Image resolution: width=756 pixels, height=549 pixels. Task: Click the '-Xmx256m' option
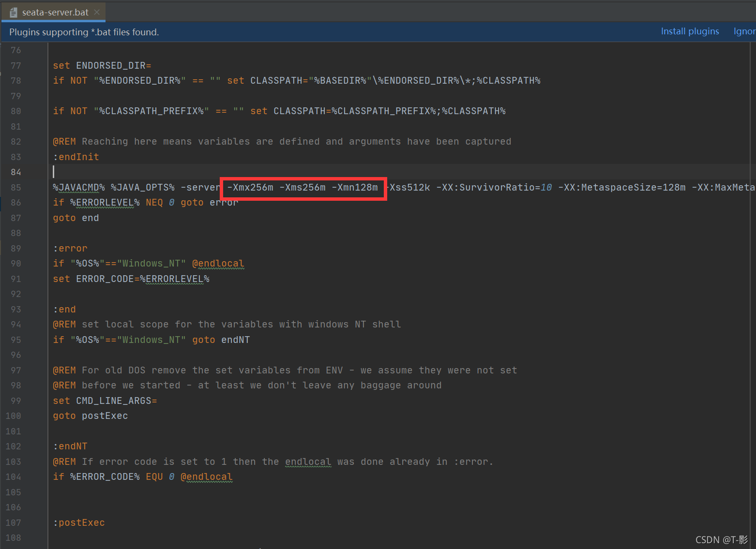tap(250, 187)
